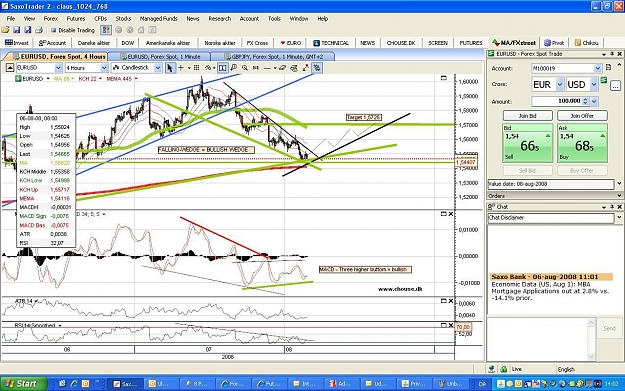This screenshot has height=391, width=625.
Task: Click the Join Bid button
Action: point(527,116)
